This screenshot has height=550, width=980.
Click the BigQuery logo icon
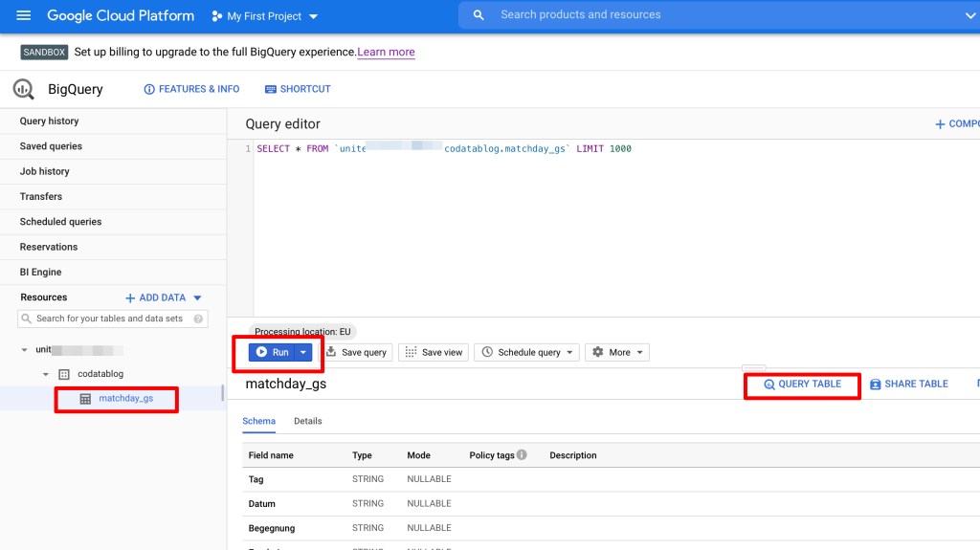tap(24, 89)
